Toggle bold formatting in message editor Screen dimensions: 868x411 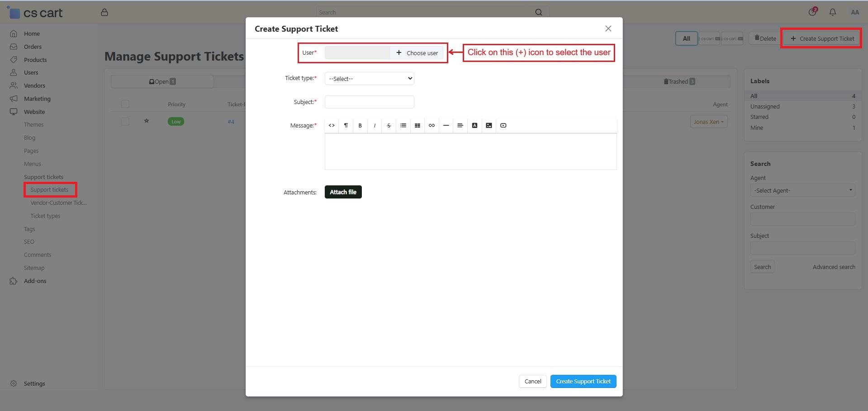click(x=360, y=126)
